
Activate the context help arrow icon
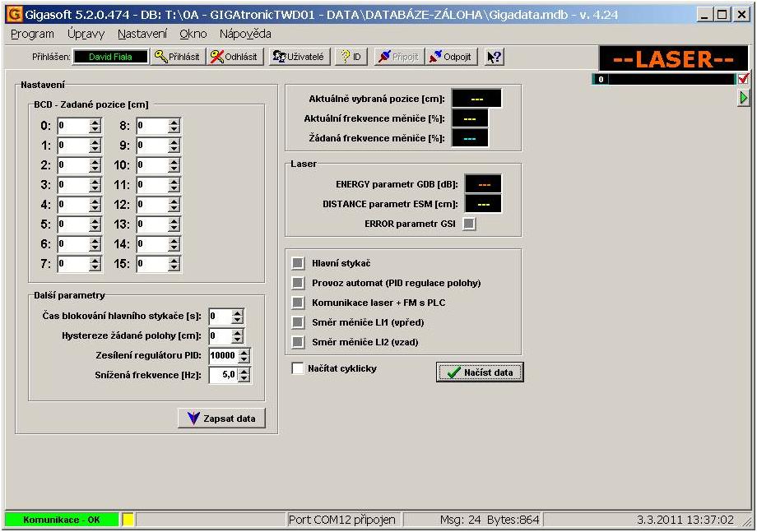(x=495, y=57)
